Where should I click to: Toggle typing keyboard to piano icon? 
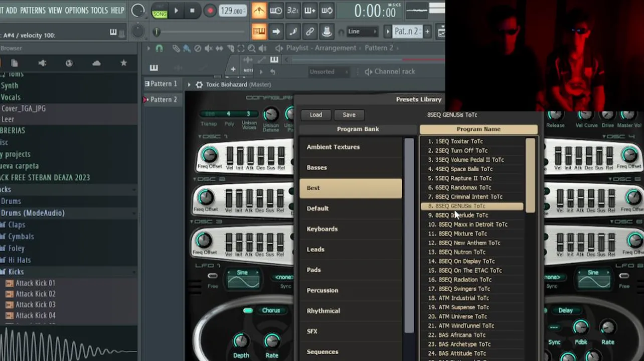(x=259, y=32)
